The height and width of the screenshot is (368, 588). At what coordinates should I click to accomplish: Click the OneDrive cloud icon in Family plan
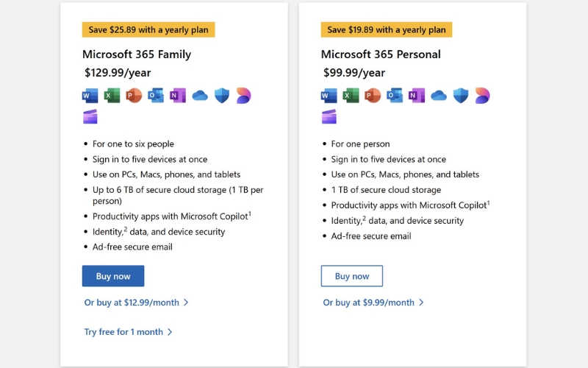[200, 96]
